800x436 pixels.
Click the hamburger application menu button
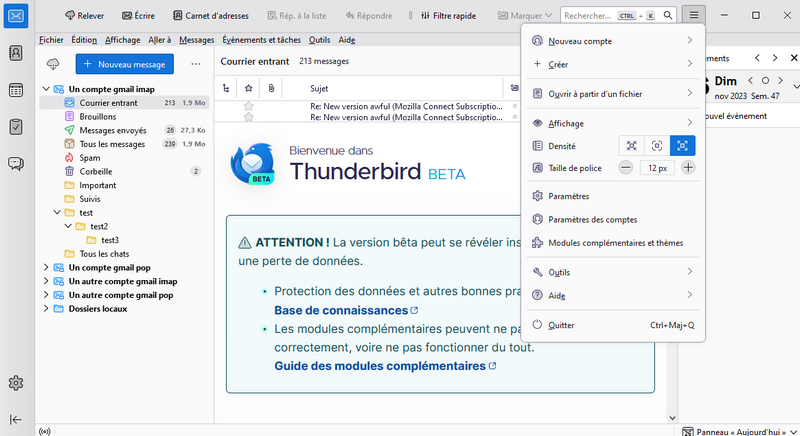tap(695, 16)
